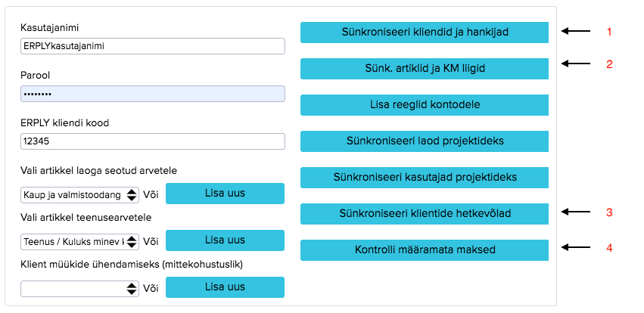The width and height of the screenshot is (644, 313).
Task: Click 'Lisa uus' next to laoga seotud arvetele
Action: [x=225, y=194]
